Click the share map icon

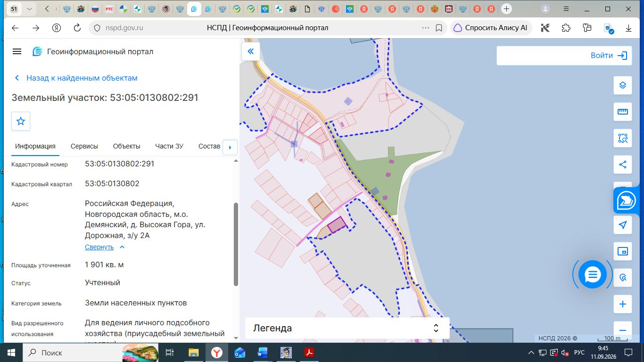[622, 165]
